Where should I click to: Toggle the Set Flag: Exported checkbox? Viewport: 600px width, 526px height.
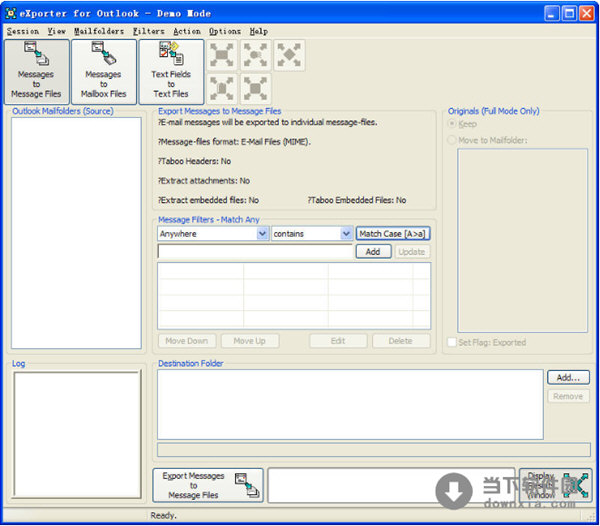click(452, 342)
